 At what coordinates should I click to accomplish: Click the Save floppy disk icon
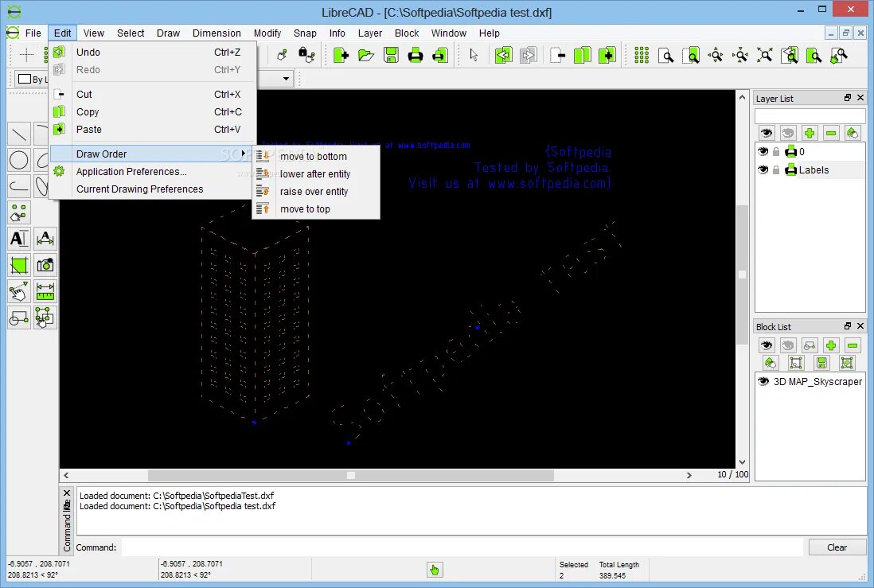[391, 55]
